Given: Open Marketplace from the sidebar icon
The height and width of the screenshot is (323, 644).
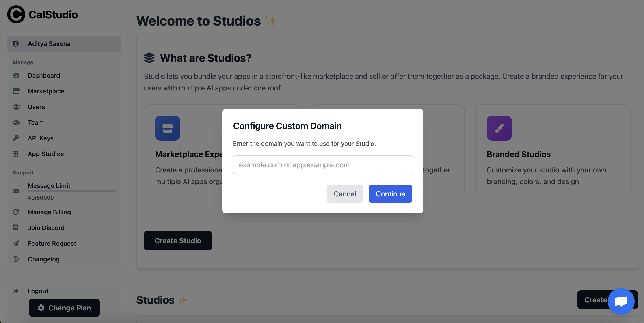Looking at the screenshot, I should coord(16,91).
